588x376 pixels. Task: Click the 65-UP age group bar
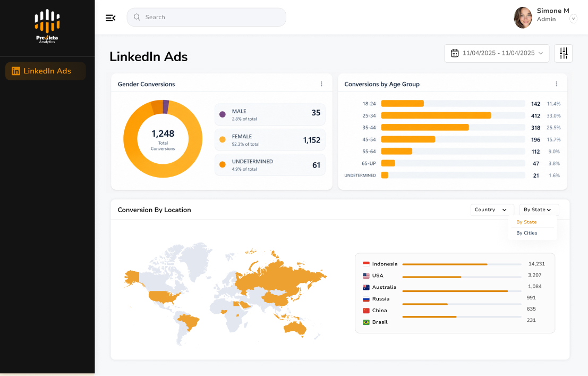click(x=388, y=163)
